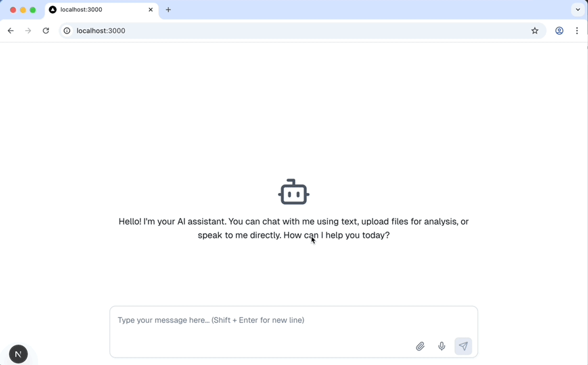
Task: Click the paperclip attach file icon
Action: pos(420,346)
